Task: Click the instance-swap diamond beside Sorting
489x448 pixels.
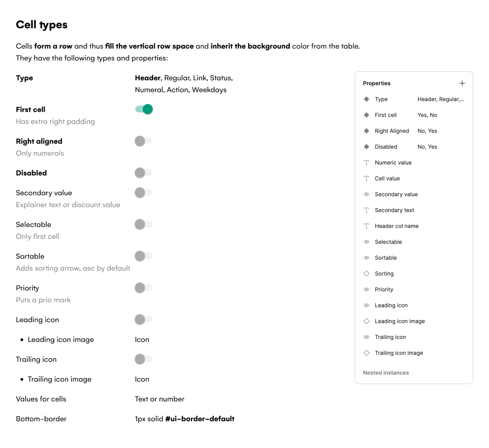Action: pos(367,274)
